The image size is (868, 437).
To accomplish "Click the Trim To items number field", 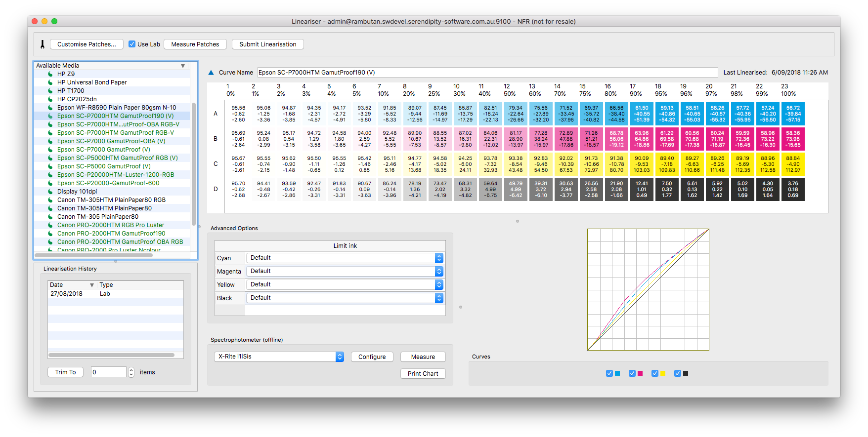I will pos(109,372).
